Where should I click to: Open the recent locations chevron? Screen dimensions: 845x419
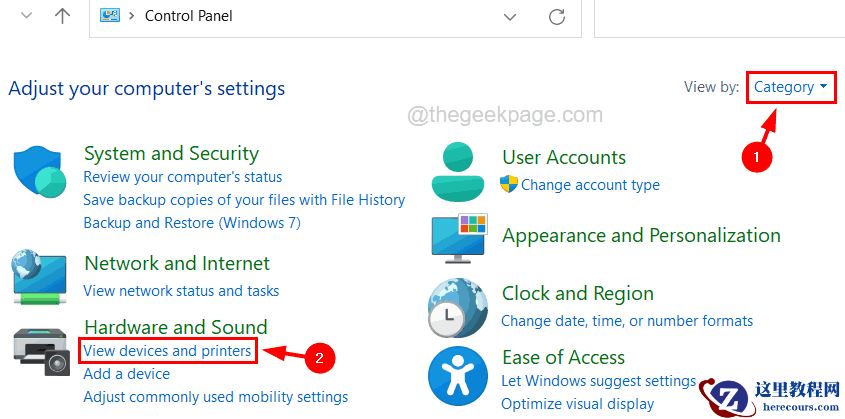pyautogui.click(x=26, y=16)
